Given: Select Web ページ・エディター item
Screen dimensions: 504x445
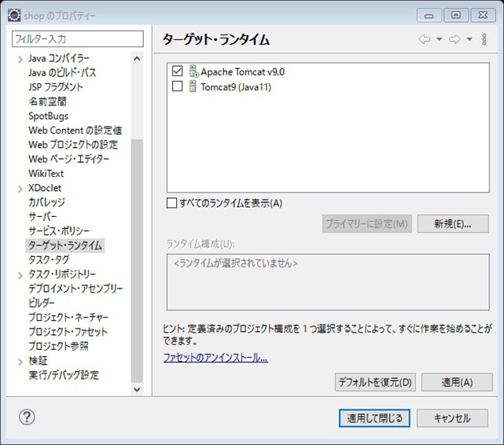Looking at the screenshot, I should pyautogui.click(x=68, y=159).
